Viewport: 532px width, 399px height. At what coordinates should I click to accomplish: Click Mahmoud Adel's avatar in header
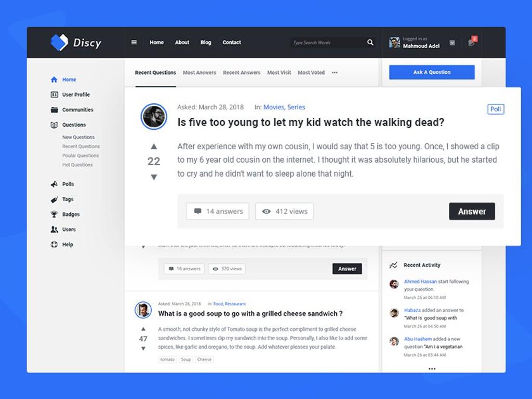[394, 43]
